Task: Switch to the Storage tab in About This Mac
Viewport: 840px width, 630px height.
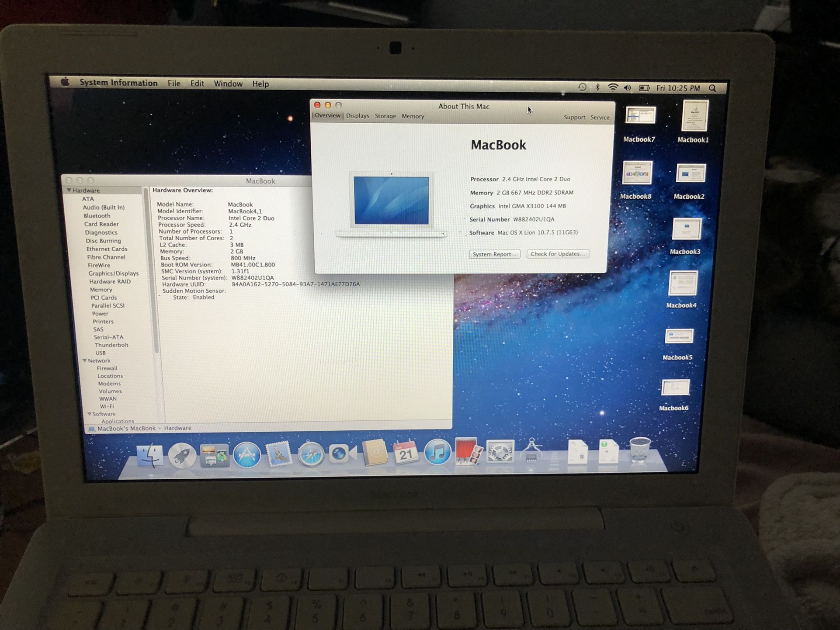Action: coord(385,116)
